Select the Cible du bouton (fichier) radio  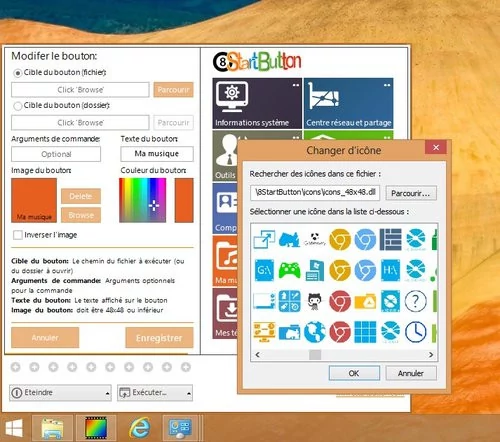tap(17, 73)
